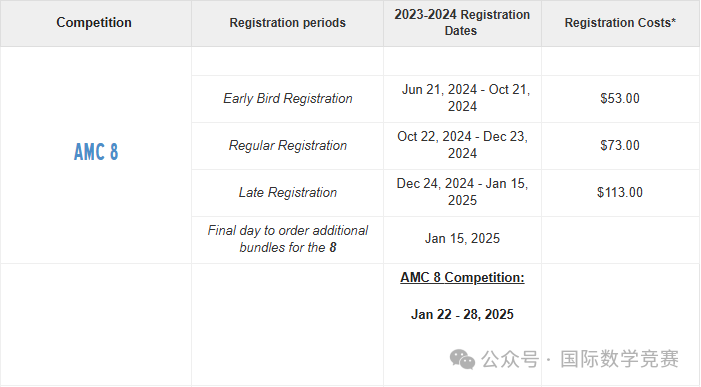Click the Registration Costs column header

(620, 23)
